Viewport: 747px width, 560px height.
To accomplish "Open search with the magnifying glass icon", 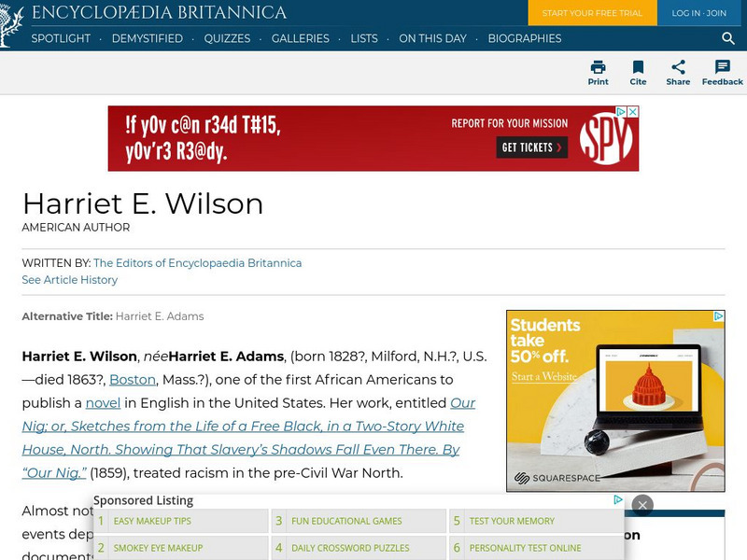I will click(727, 39).
